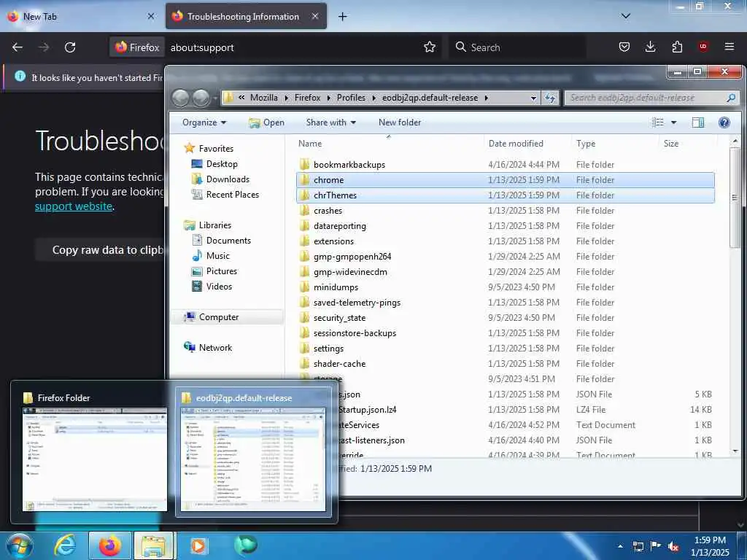Change view using the view icon
747x560 pixels.
tap(658, 122)
